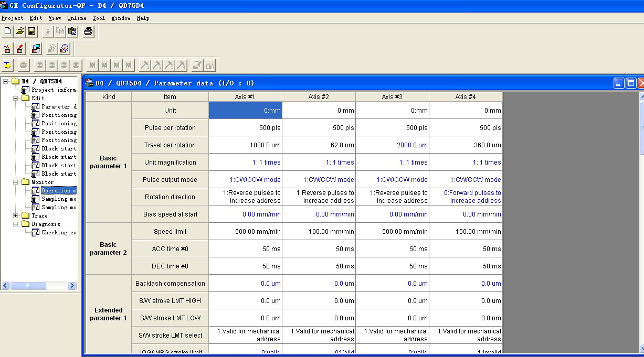Collapse the Diagnosis folder node

[x=16, y=224]
